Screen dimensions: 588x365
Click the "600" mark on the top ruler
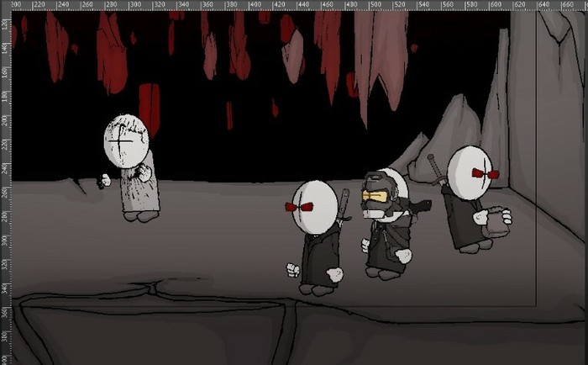496,4
